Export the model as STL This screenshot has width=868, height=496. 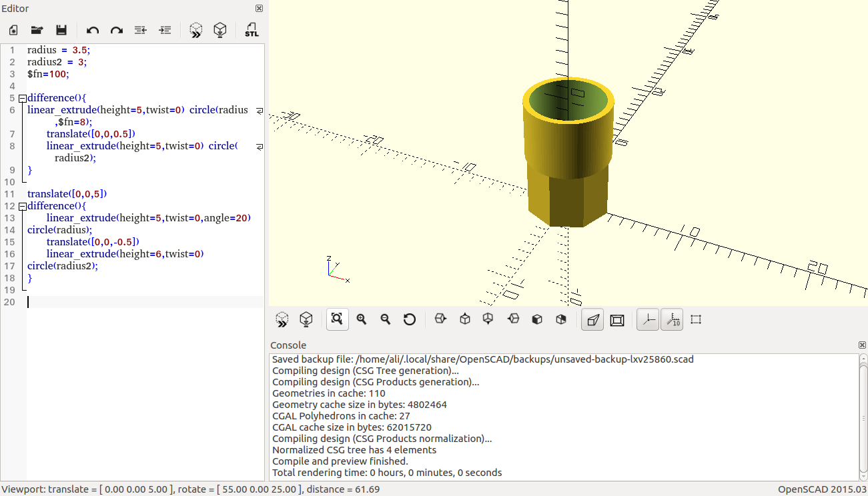252,29
